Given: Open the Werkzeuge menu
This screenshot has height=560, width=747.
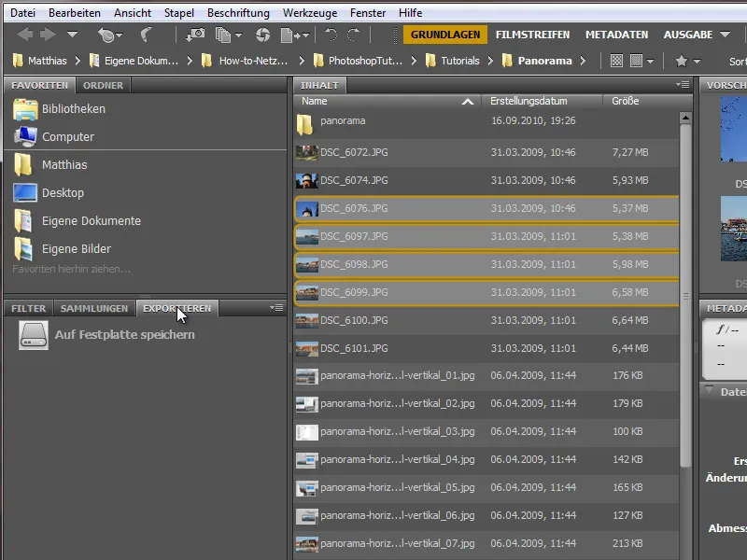Looking at the screenshot, I should pyautogui.click(x=309, y=13).
